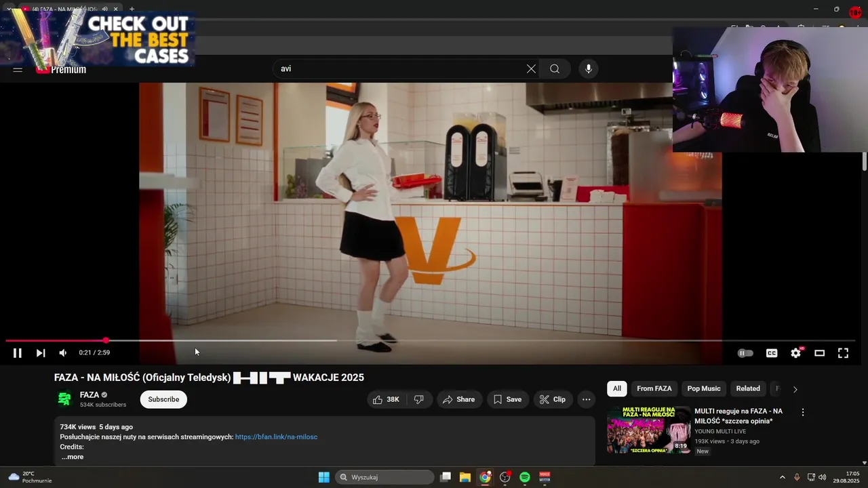Open options menu for MULTI reaguje video
The width and height of the screenshot is (868, 488).
[803, 412]
